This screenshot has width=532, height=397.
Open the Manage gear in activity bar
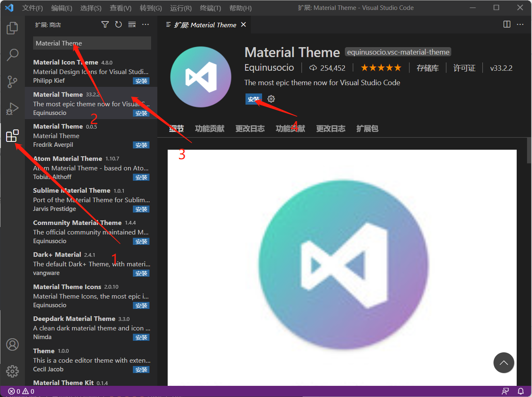tap(12, 371)
